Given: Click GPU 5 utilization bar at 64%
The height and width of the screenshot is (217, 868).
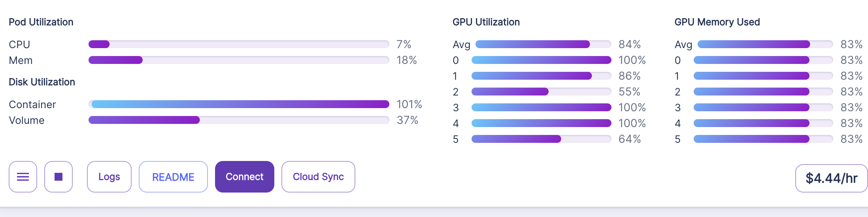Looking at the screenshot, I should [541, 139].
